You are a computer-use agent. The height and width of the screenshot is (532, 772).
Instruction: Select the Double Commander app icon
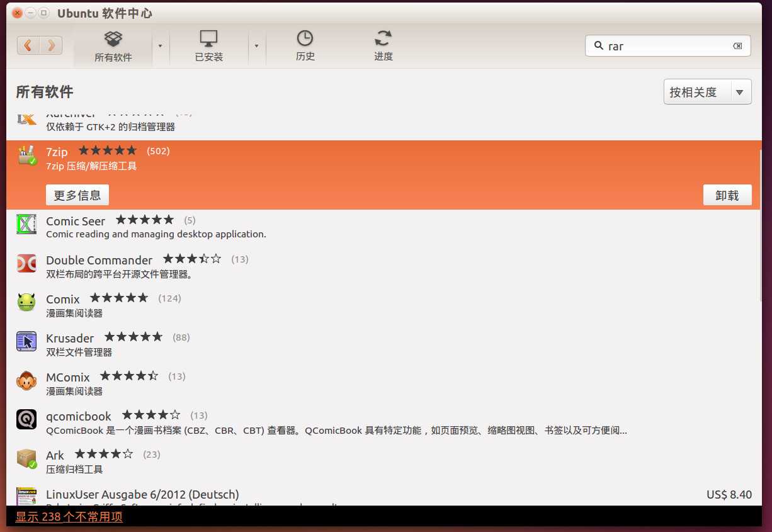point(26,263)
